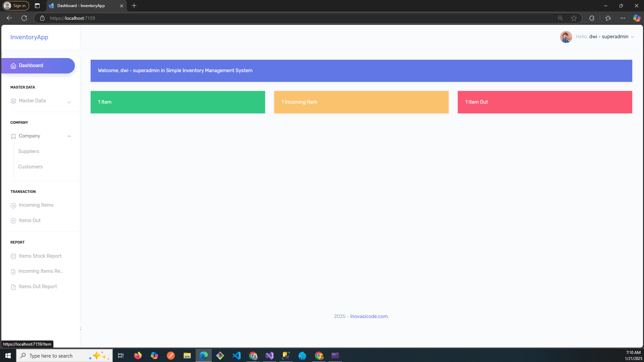Click the Items Out arrow icon
This screenshot has height=362, width=644.
tap(13, 221)
